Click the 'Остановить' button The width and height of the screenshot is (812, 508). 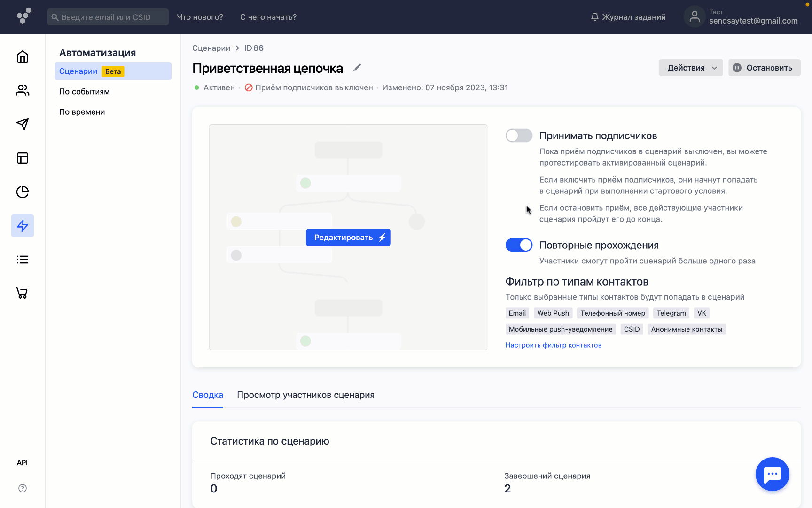(x=764, y=68)
